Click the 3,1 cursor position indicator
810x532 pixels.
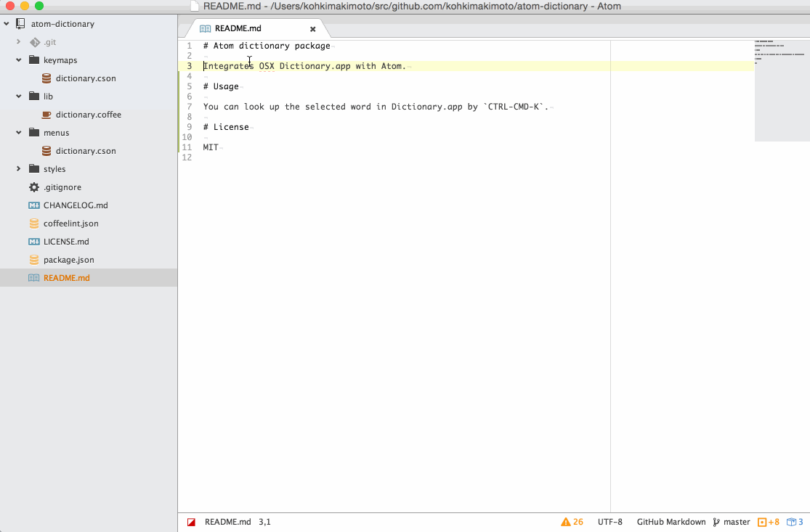pos(264,522)
